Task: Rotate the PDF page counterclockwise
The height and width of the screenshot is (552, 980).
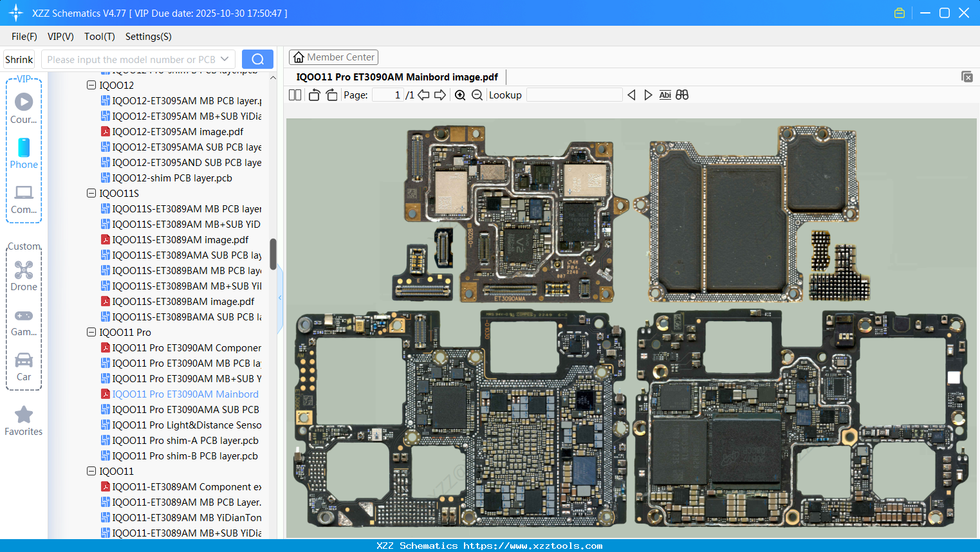Action: [313, 95]
